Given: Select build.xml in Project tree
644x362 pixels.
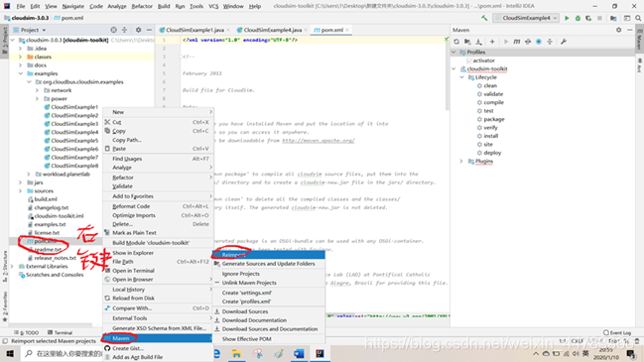Looking at the screenshot, I should 46,199.
